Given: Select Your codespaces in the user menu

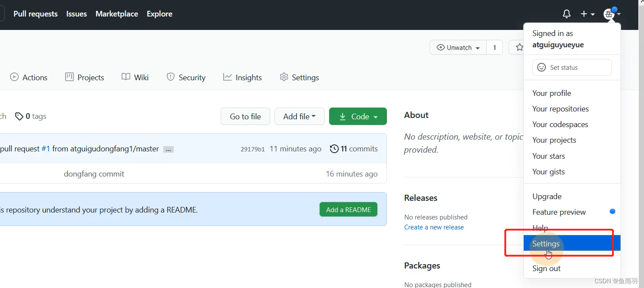Looking at the screenshot, I should coord(572,124).
